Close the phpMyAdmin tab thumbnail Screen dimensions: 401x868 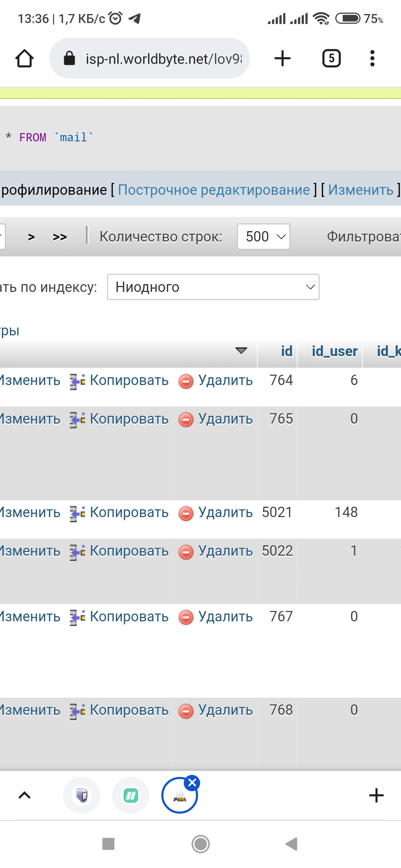coord(192,783)
